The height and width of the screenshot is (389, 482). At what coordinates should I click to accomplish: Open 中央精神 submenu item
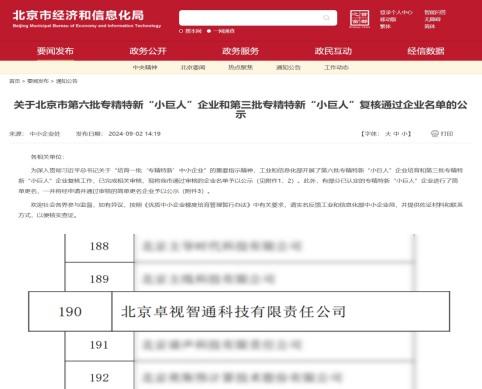pyautogui.click(x=145, y=67)
